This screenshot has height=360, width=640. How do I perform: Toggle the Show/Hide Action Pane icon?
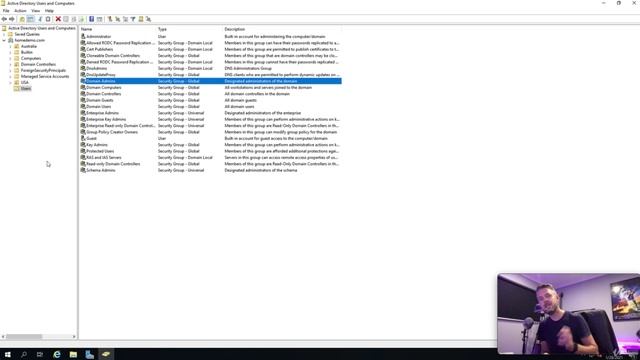[99, 19]
